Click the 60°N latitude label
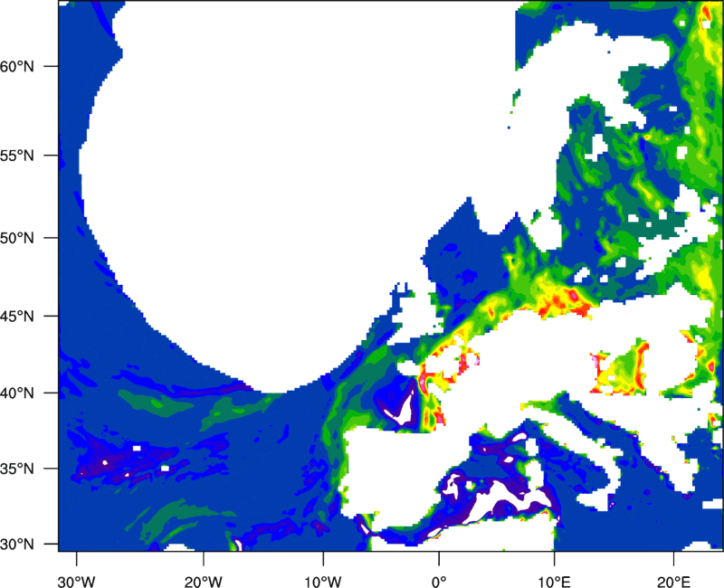724x588 pixels. (17, 66)
